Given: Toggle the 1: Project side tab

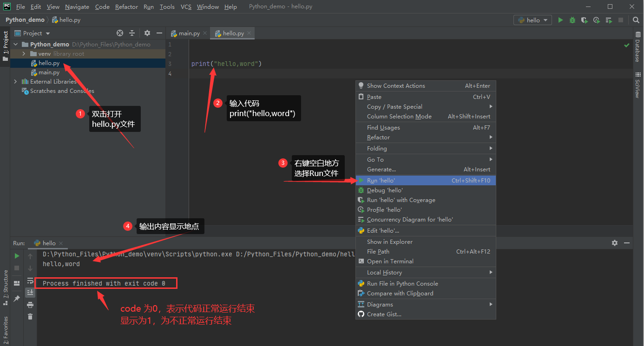Looking at the screenshot, I should click(x=6, y=46).
